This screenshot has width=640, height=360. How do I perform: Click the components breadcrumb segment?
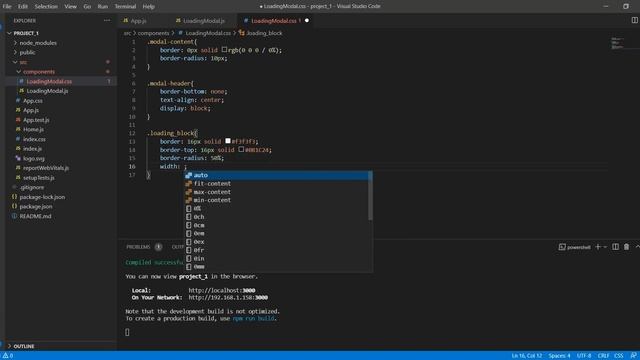click(153, 33)
